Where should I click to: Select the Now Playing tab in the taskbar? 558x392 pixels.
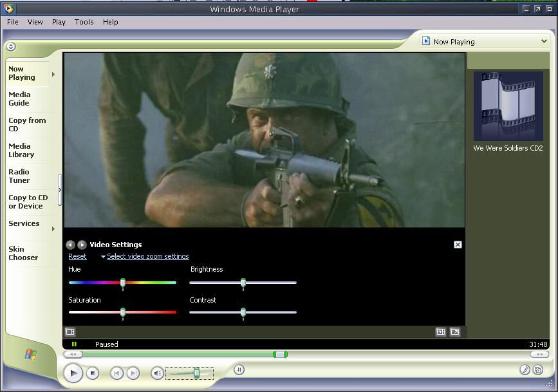point(27,73)
